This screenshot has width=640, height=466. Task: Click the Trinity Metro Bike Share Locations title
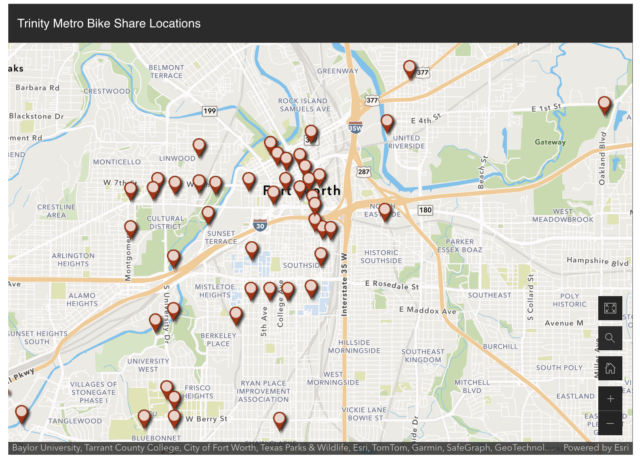click(x=108, y=23)
